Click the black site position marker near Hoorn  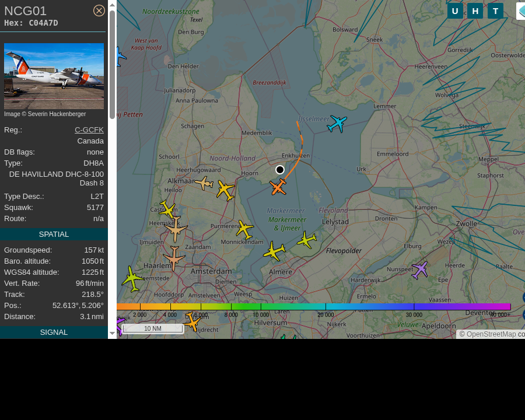point(280,170)
